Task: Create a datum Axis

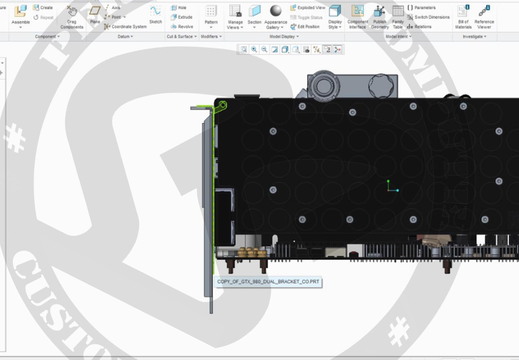Action: click(x=112, y=7)
